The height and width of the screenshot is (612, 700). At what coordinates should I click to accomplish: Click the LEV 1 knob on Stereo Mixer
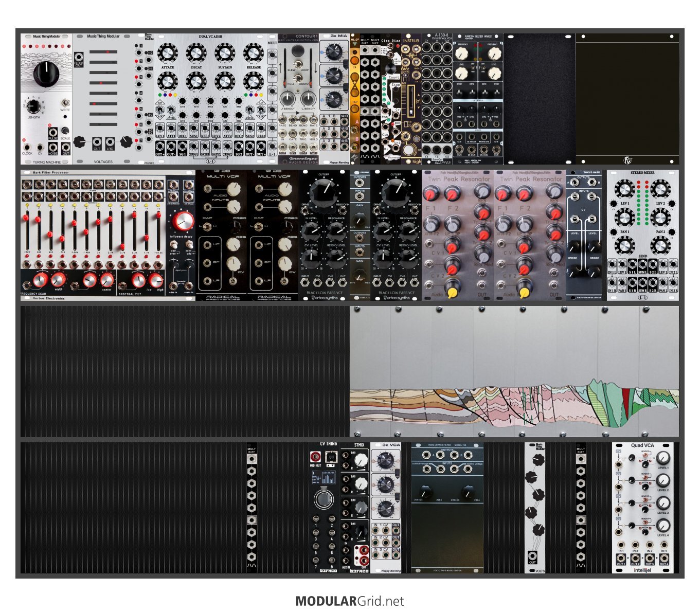pos(624,189)
